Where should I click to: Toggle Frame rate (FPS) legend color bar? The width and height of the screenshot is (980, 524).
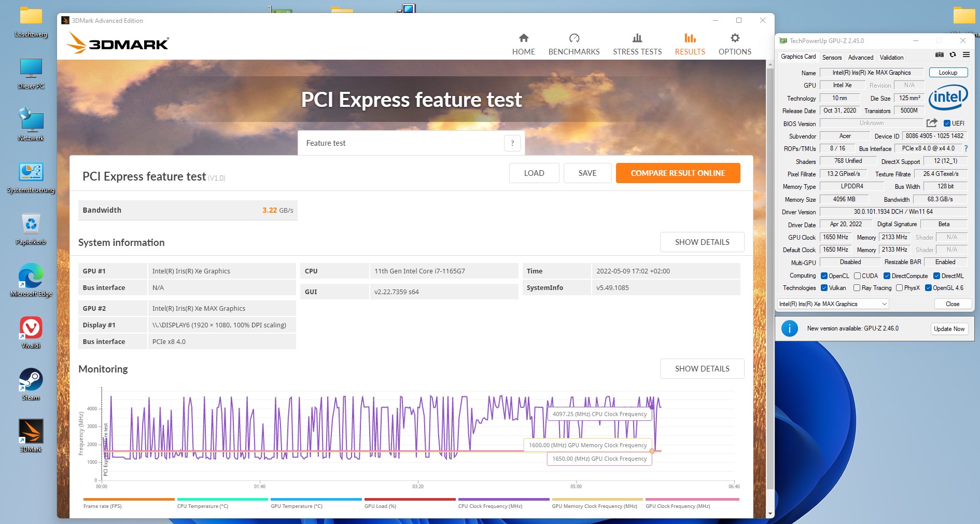click(129, 500)
